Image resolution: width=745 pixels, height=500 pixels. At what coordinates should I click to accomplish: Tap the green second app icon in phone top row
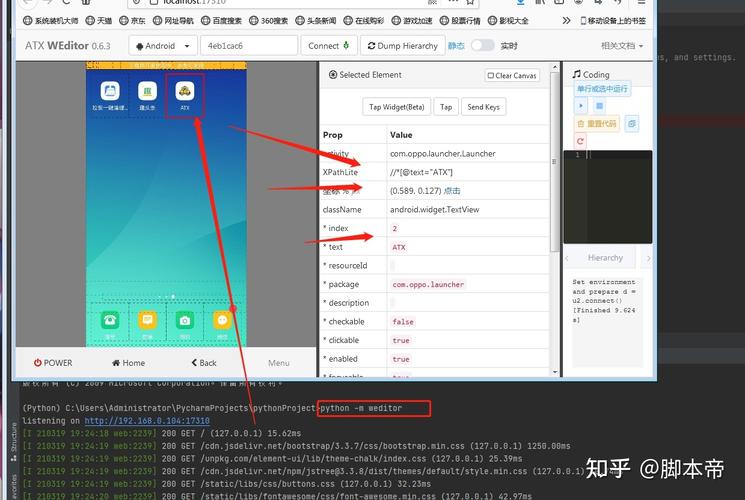coord(147,90)
